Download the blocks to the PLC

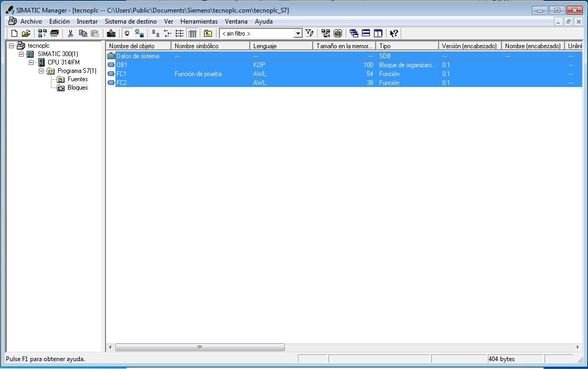[x=111, y=34]
